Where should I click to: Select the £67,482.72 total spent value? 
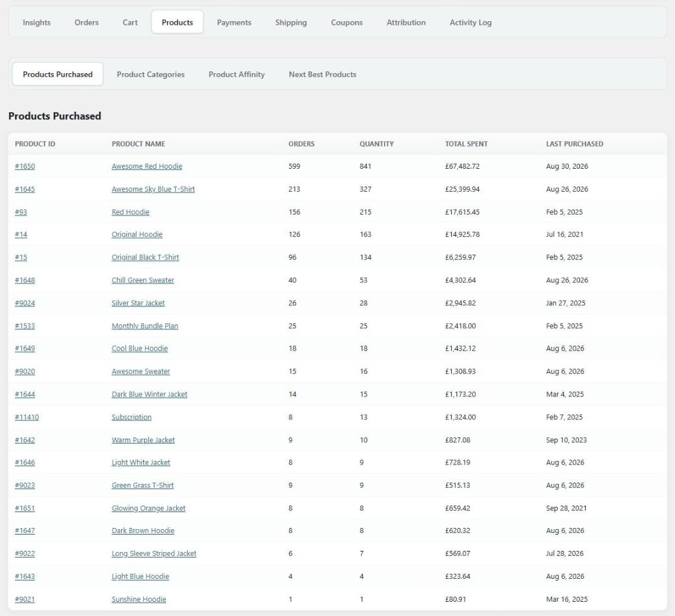[x=462, y=166]
